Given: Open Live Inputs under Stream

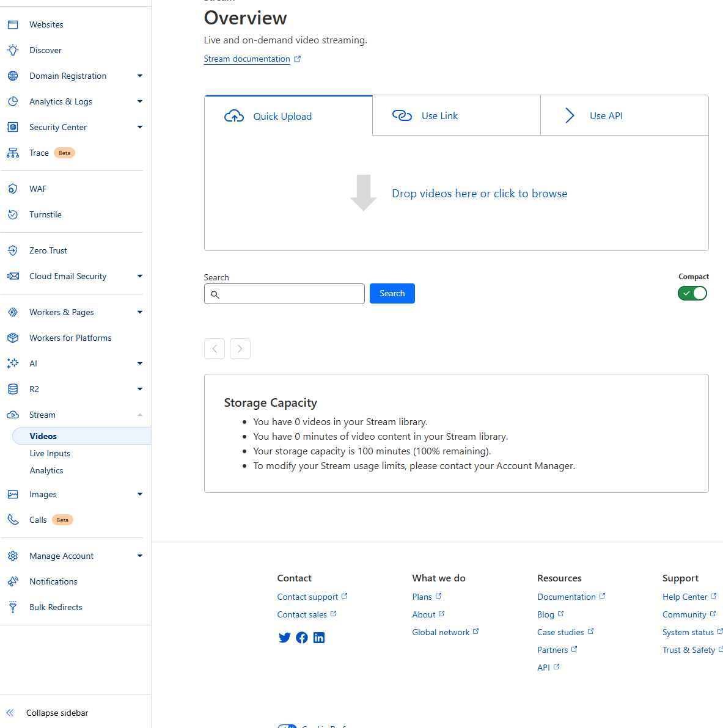Looking at the screenshot, I should click(x=50, y=453).
